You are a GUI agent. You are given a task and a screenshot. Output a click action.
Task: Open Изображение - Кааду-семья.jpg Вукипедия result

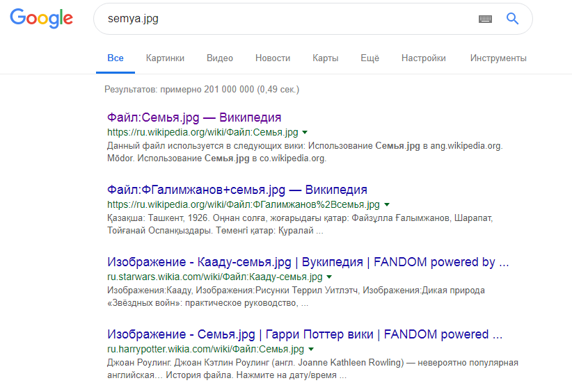(x=308, y=261)
